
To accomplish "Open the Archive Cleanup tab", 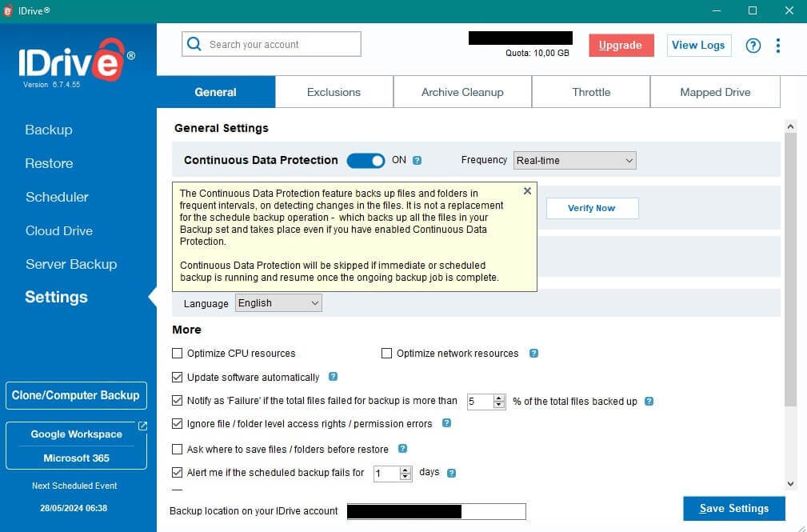I will point(462,92).
